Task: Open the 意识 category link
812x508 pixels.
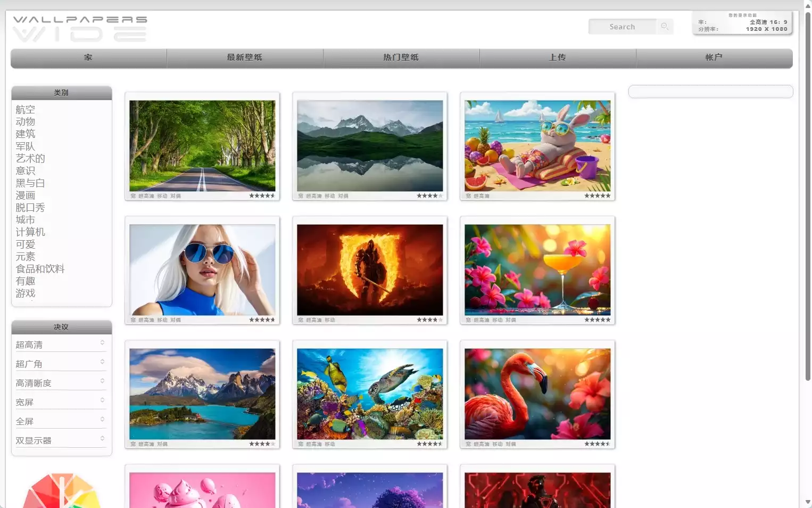Action: coord(26,171)
